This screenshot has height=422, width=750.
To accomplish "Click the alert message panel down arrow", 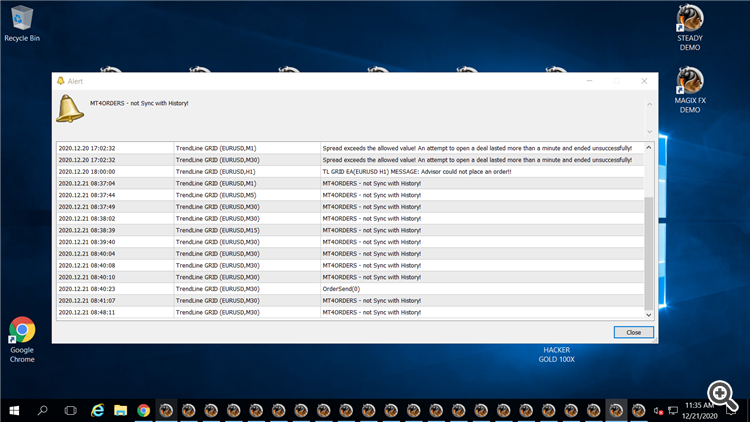I will tap(649, 132).
